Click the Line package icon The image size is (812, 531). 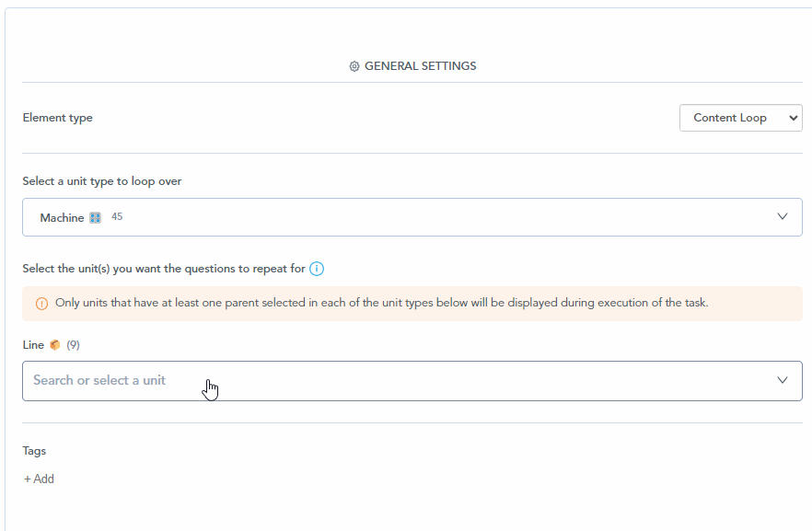55,345
